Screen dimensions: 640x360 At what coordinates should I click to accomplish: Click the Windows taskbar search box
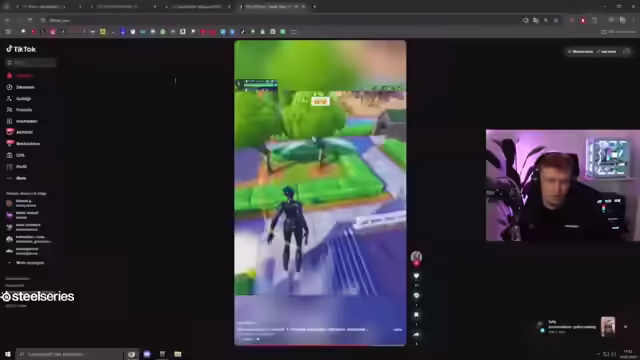69,354
